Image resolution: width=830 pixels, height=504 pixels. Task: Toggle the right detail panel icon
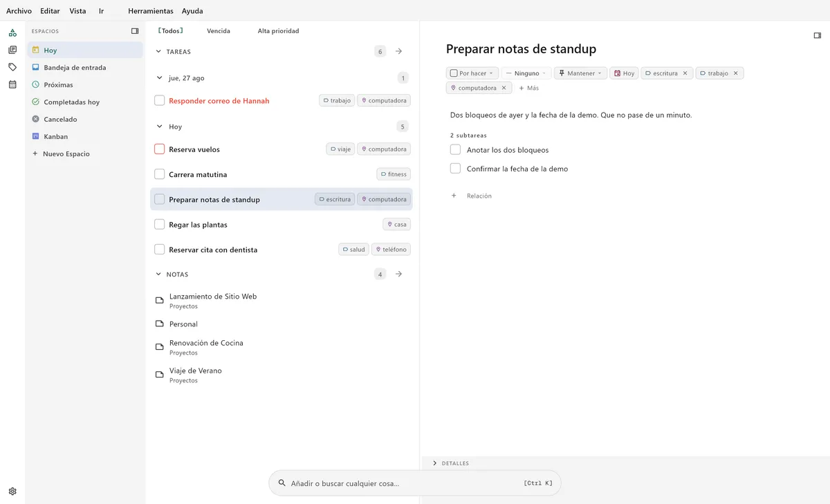(x=818, y=35)
